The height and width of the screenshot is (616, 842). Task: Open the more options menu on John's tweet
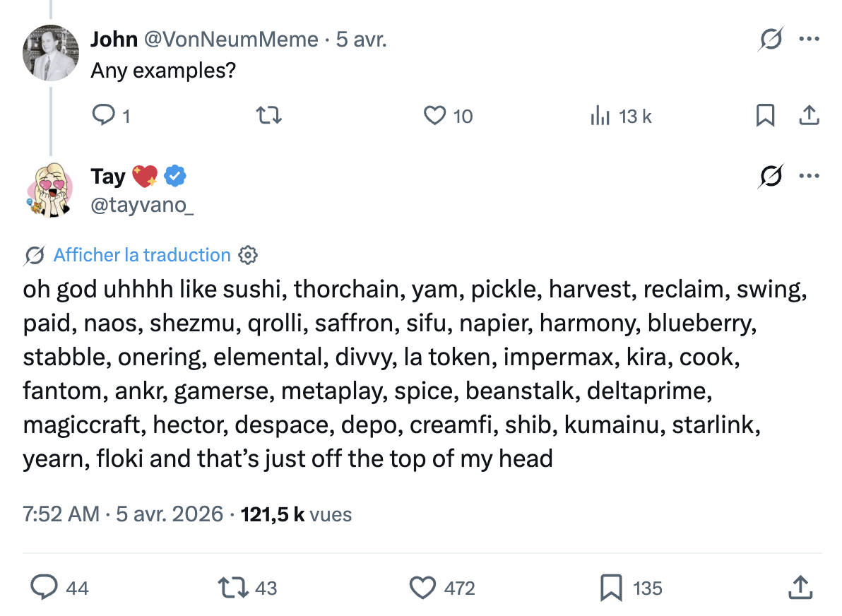[810, 40]
